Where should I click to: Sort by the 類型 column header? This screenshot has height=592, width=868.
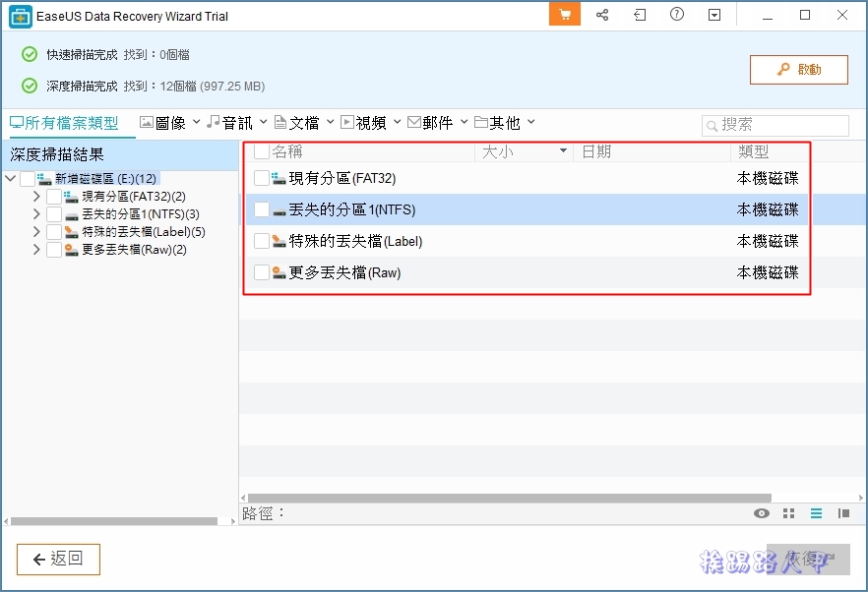(754, 151)
